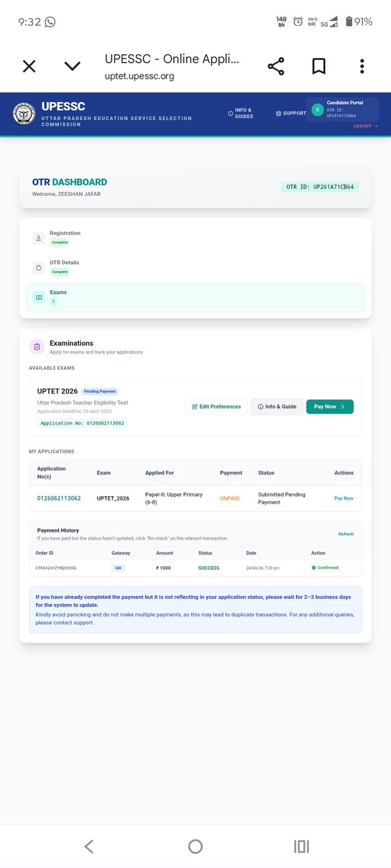Open the three-dot overflow menu

pos(362,67)
